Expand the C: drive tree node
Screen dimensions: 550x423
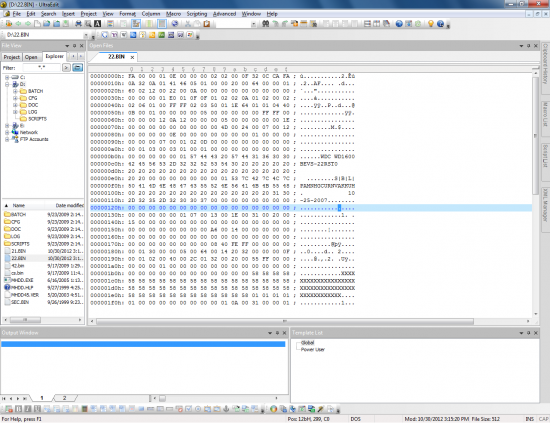coord(7,77)
